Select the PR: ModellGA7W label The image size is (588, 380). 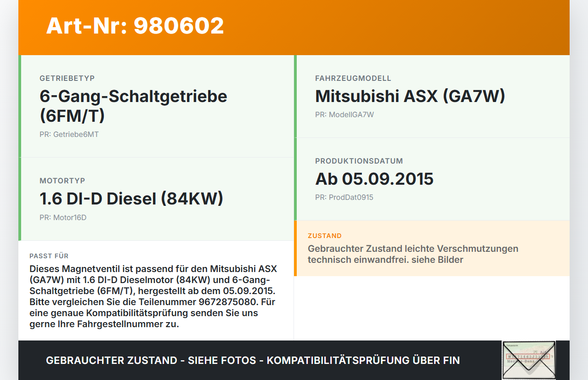click(344, 114)
